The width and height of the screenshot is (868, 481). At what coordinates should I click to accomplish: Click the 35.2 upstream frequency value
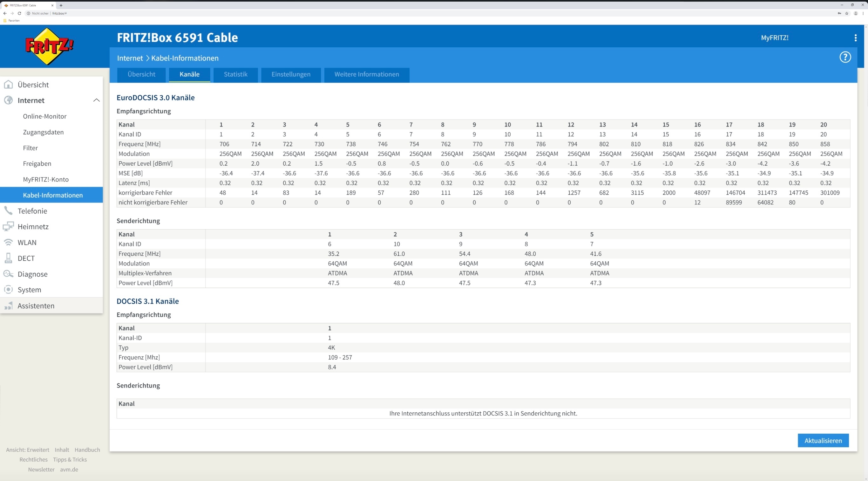point(333,253)
